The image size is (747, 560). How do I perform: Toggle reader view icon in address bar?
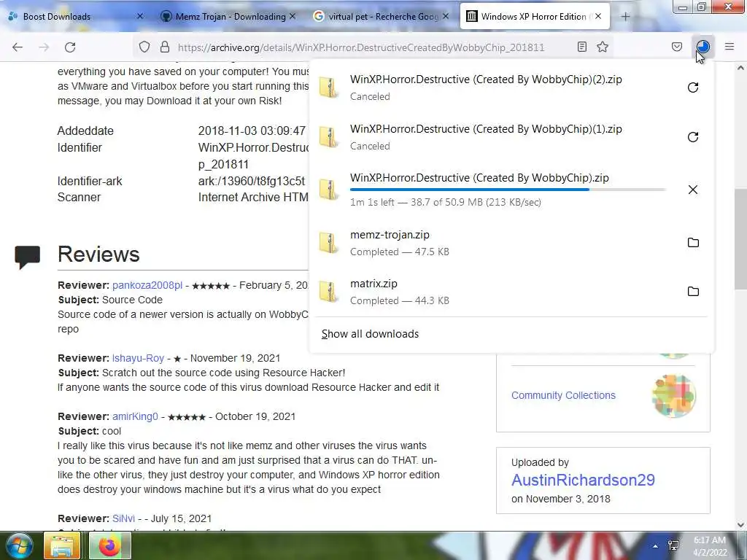(x=581, y=47)
